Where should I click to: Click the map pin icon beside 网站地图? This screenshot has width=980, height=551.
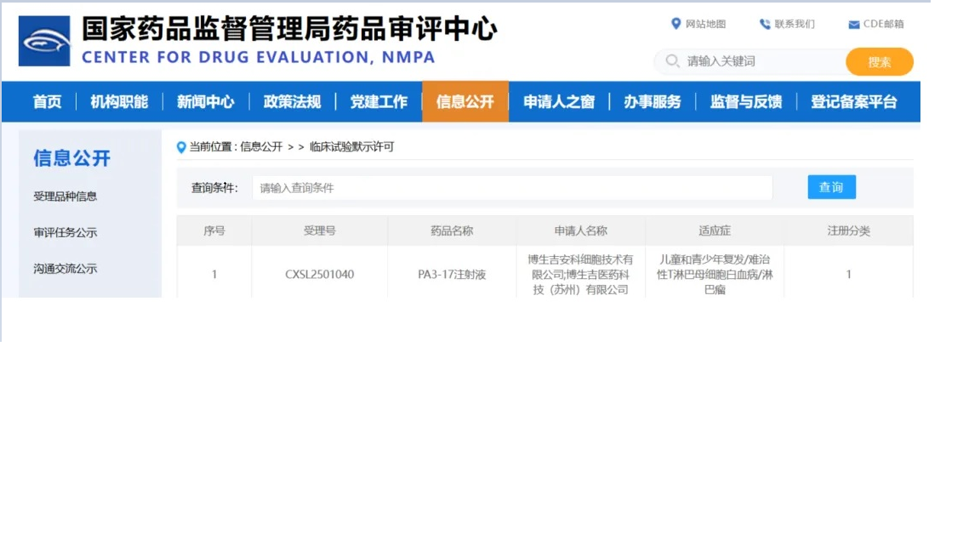coord(675,25)
